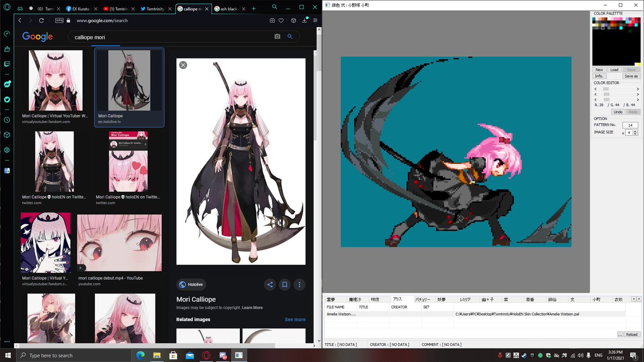Open Opera speed dial sidebar icon
The image size is (644, 362).
point(7,34)
